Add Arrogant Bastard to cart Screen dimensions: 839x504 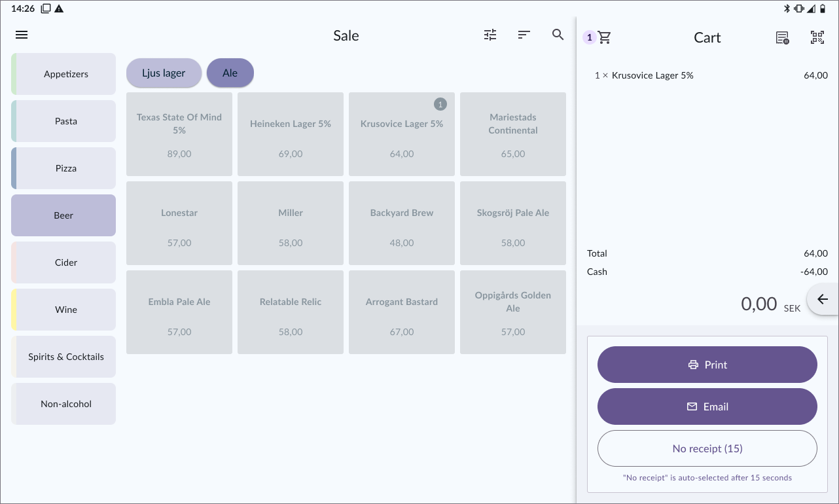pos(402,312)
